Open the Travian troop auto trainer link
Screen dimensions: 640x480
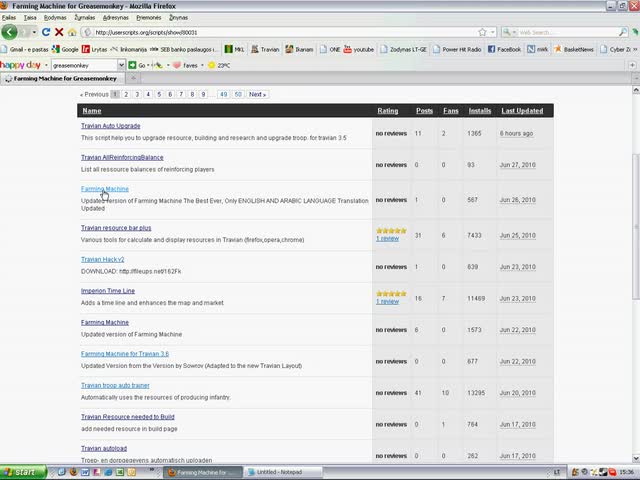point(115,385)
